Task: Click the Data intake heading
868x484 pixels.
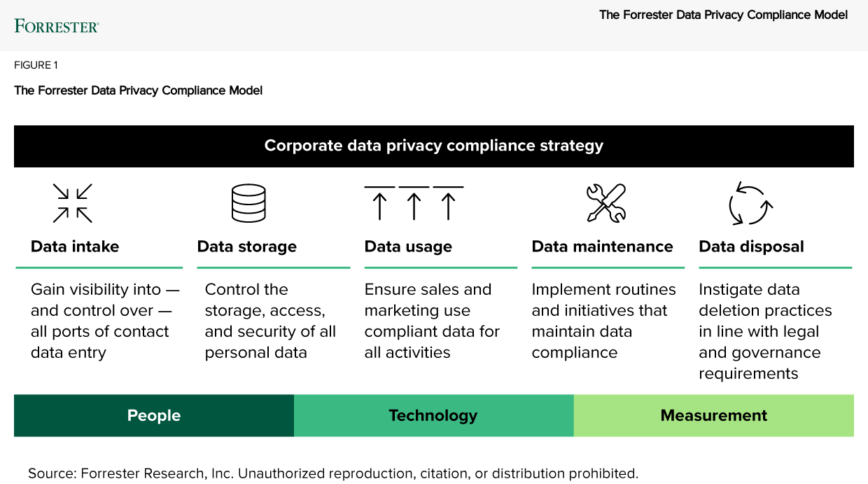Action: click(x=75, y=247)
